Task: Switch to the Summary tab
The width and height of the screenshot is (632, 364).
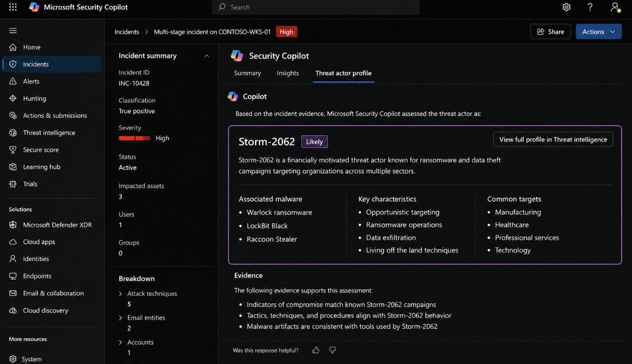Action: point(248,73)
